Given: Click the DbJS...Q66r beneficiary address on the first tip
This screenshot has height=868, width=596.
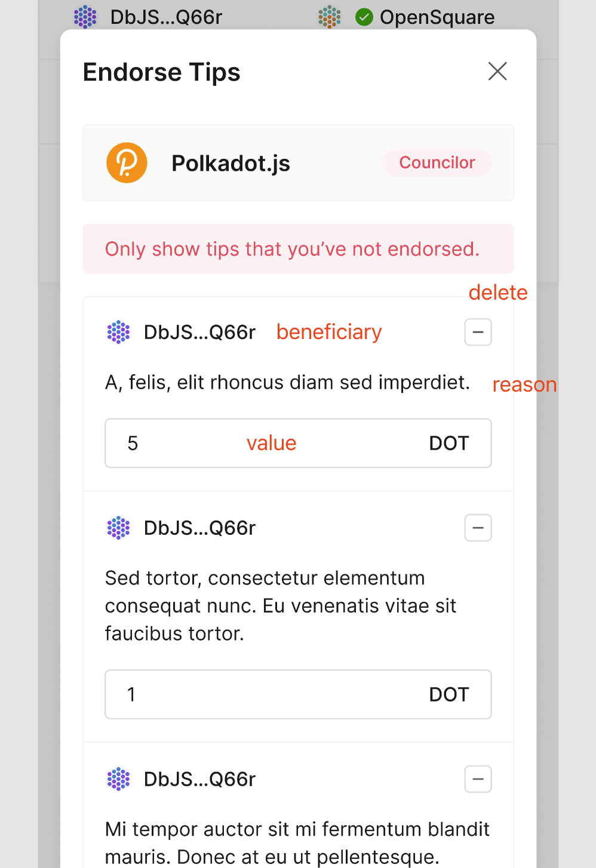Looking at the screenshot, I should click(199, 332).
